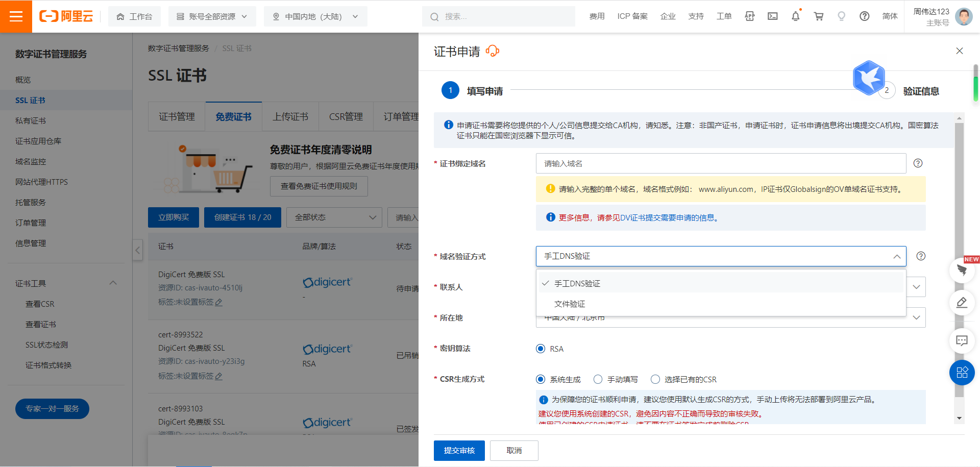Open DV证书提交需要申请的信息 link
980x467 pixels.
click(x=667, y=217)
